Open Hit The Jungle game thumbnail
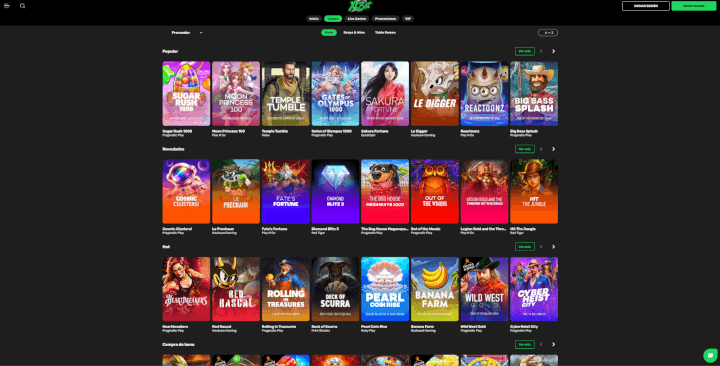This screenshot has width=720, height=366. click(534, 191)
